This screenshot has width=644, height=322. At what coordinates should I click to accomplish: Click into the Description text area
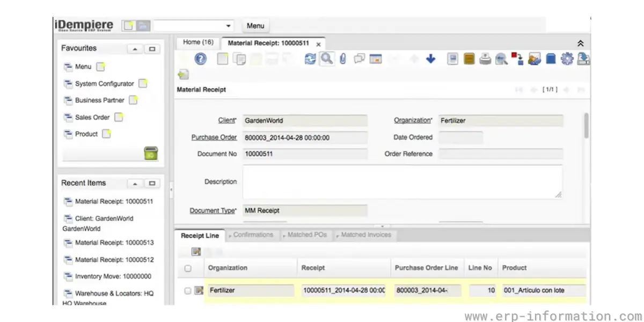coord(402,182)
